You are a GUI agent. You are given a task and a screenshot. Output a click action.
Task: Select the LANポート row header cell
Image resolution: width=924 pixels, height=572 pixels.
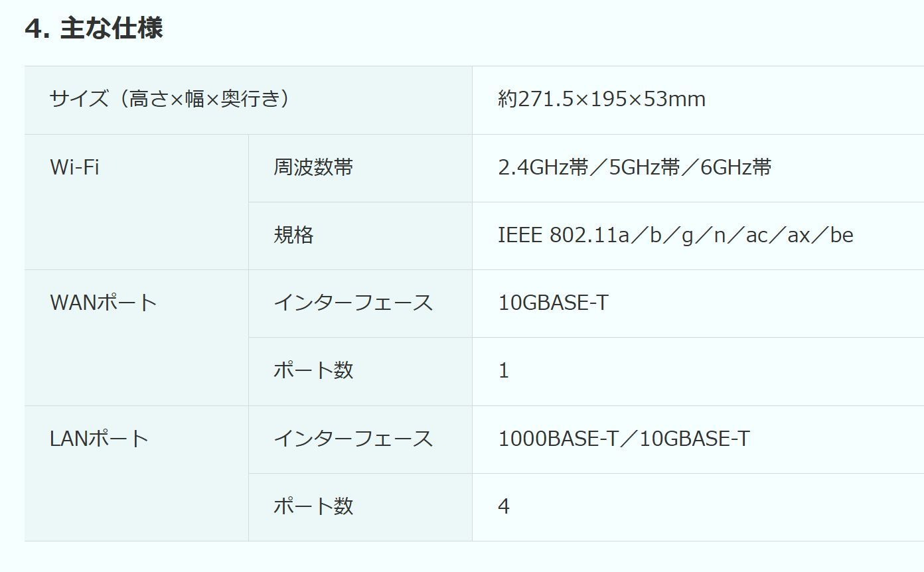tap(100, 438)
